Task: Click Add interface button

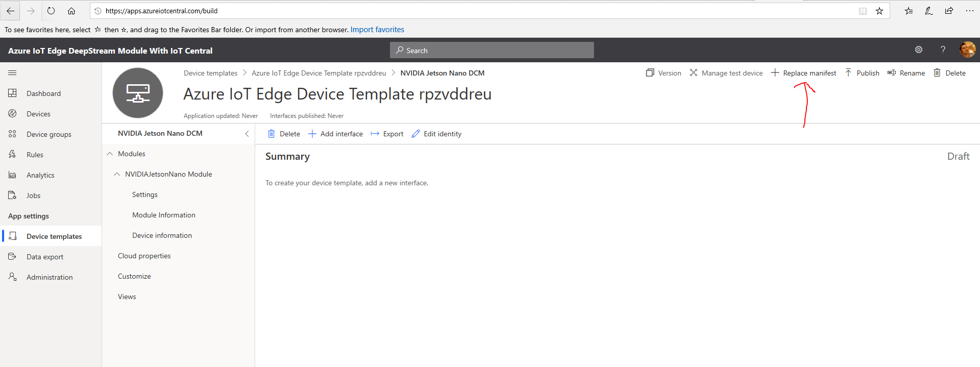Action: point(335,134)
